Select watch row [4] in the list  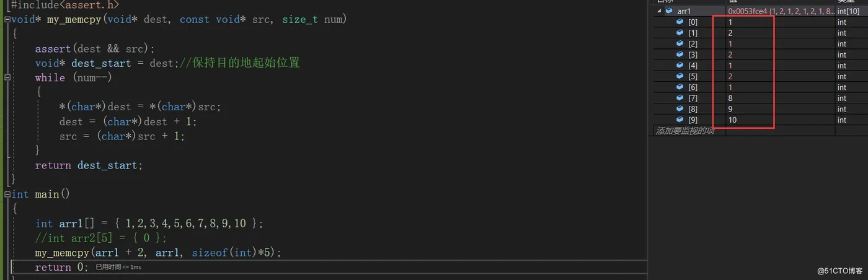click(760, 66)
